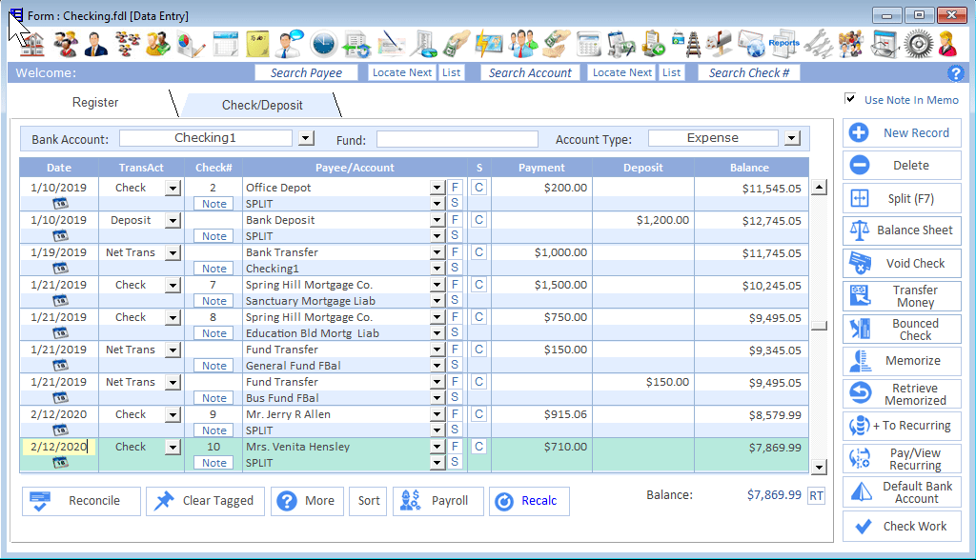Expand TransAct dropdown on the 1/10/2019 Deposit row
The image size is (976, 560).
173,220
